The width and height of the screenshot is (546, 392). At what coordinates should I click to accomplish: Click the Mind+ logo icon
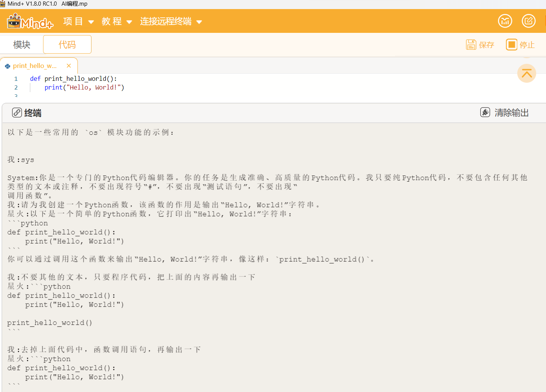30,21
